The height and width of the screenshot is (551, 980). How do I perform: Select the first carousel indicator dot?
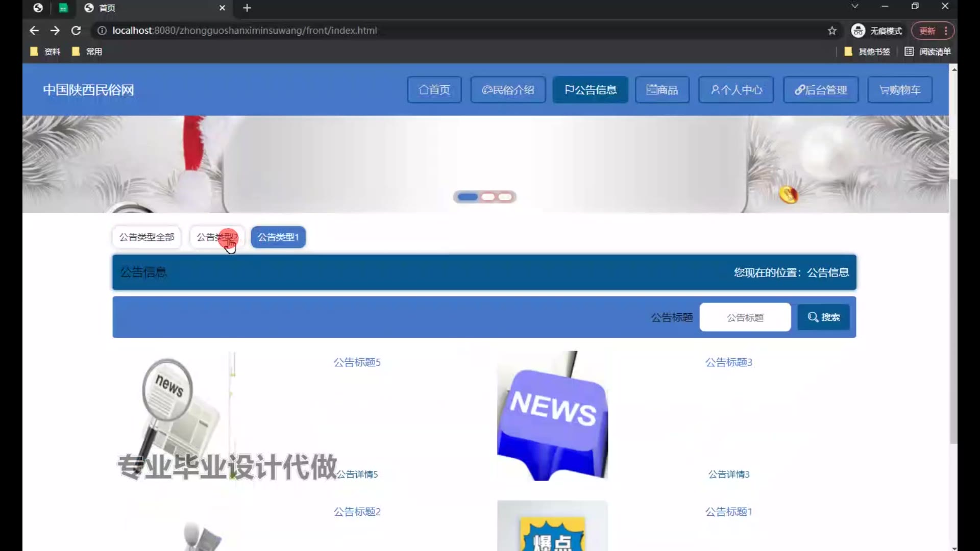pyautogui.click(x=467, y=197)
